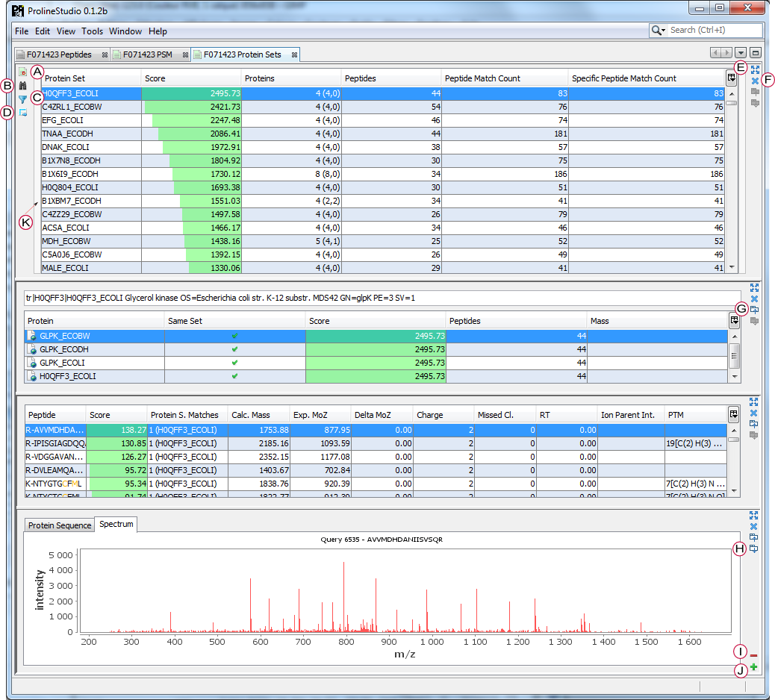775x700 pixels.
Task: Close the F071423 Peptides tab
Action: click(105, 54)
